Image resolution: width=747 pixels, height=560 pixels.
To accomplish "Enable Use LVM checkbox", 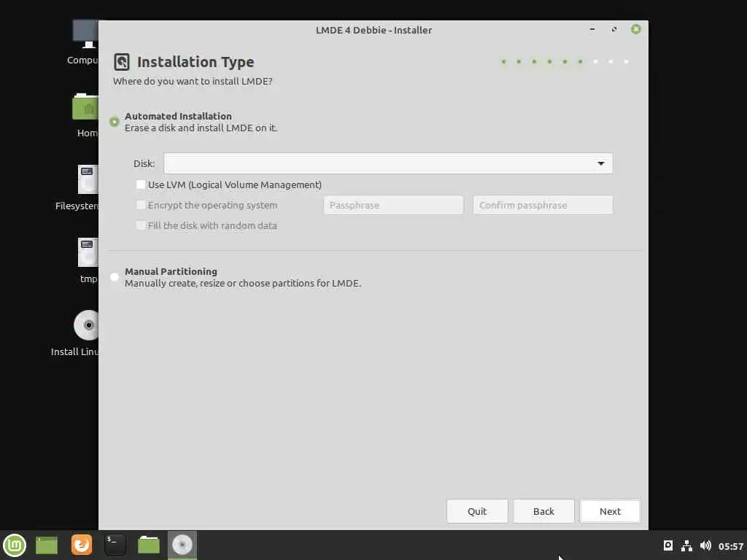I will pyautogui.click(x=141, y=184).
